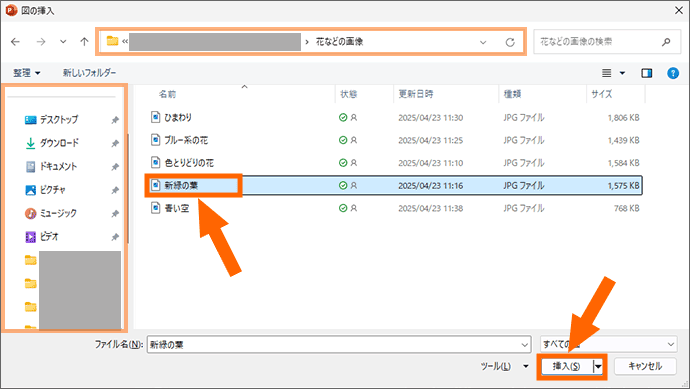Select the 色とりどりの花 file
Viewport: 690px width, 389px height.
click(x=189, y=163)
